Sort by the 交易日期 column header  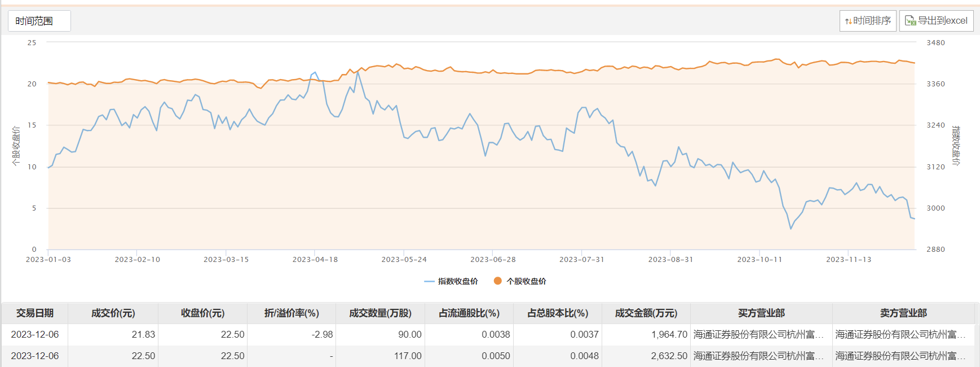[x=35, y=313]
